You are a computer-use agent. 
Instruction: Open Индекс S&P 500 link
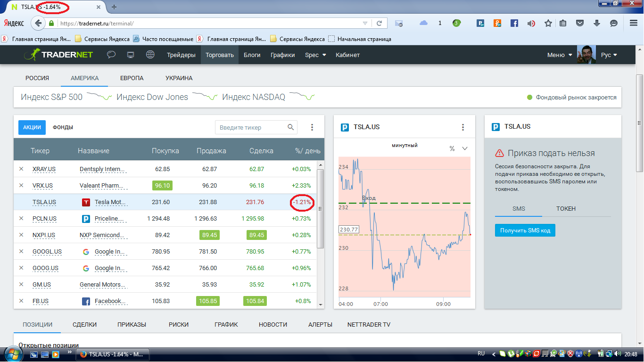52,97
